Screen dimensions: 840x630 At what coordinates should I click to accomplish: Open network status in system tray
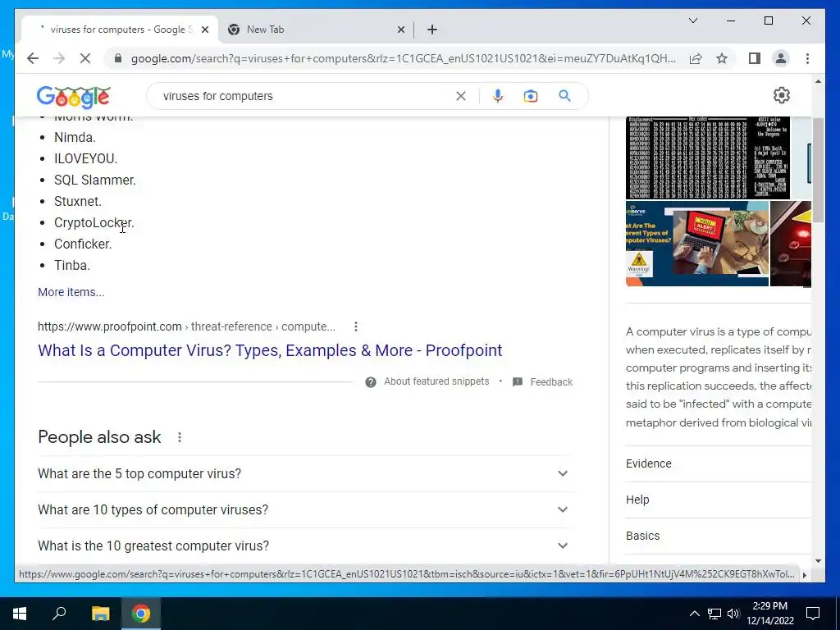tap(714, 614)
